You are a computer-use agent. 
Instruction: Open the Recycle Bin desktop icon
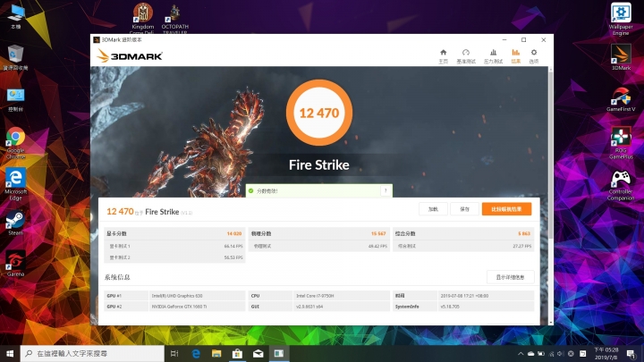click(x=15, y=57)
